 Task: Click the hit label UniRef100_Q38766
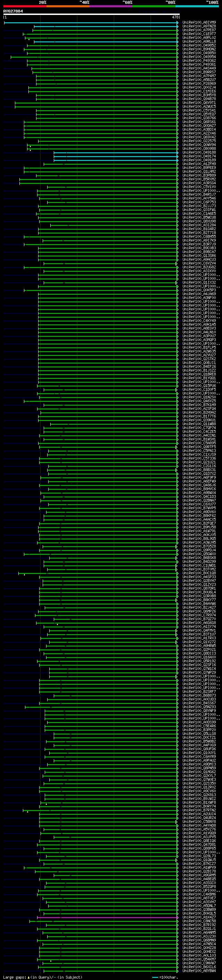pyautogui.click(x=199, y=118)
